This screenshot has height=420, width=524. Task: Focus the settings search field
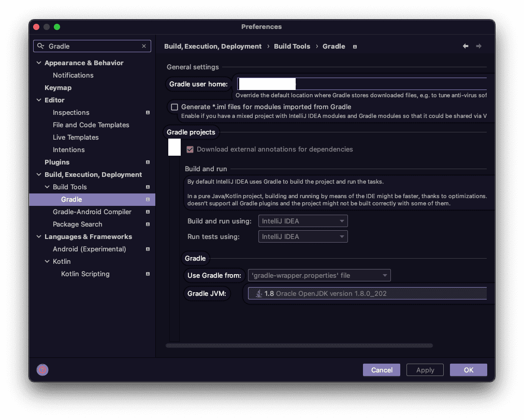click(92, 46)
